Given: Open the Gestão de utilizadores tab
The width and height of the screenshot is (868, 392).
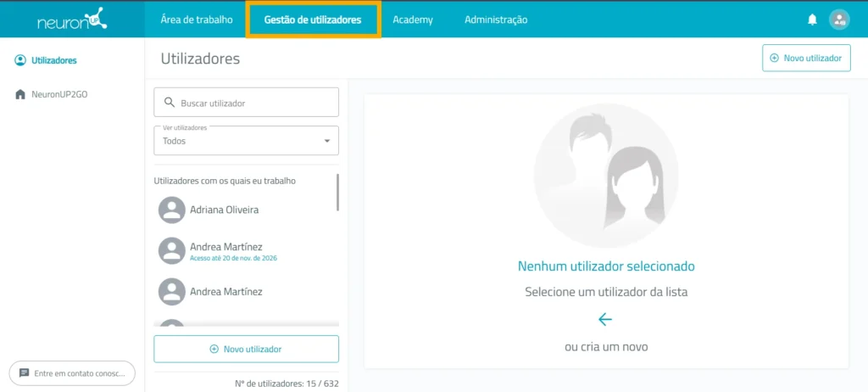Looking at the screenshot, I should pyautogui.click(x=313, y=20).
